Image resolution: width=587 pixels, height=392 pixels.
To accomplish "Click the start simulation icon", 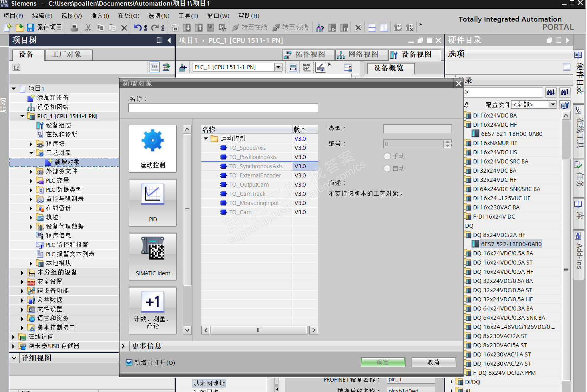I will coord(211,28).
